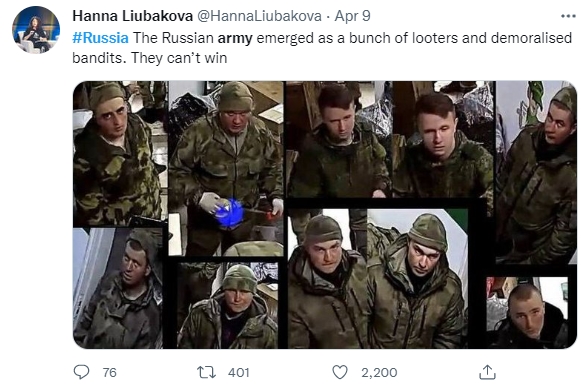
Task: Like the tweet with heart icon
Action: coord(340,372)
